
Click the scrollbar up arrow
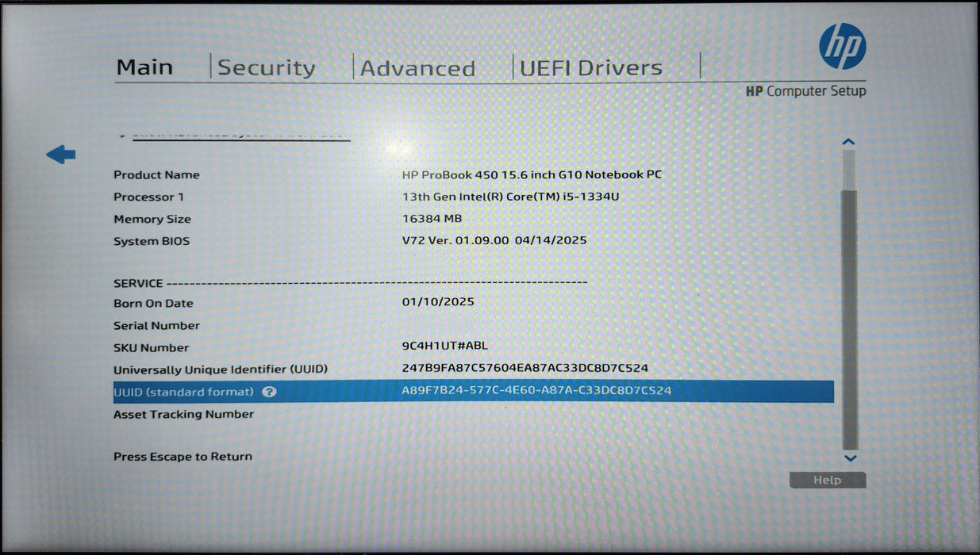pos(848,142)
